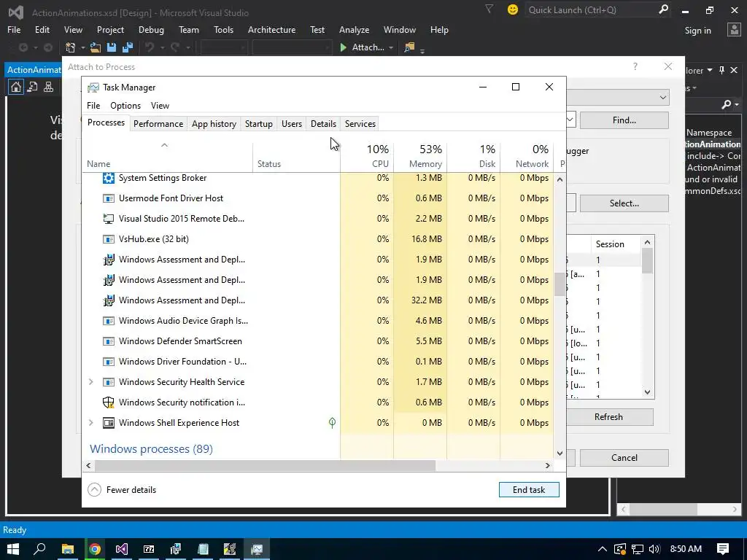
Task: Open File Explorer from the taskbar
Action: coord(68,549)
